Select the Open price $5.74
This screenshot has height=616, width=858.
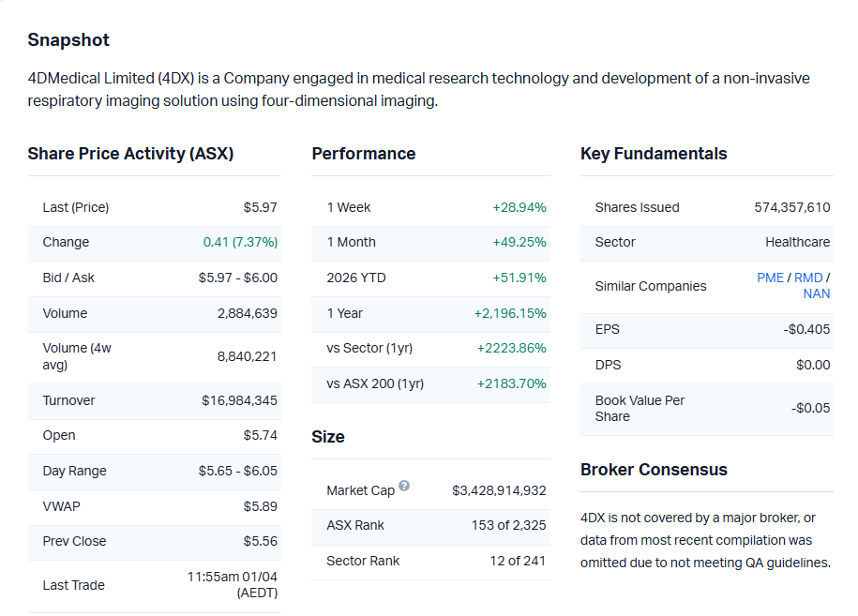pyautogui.click(x=261, y=435)
